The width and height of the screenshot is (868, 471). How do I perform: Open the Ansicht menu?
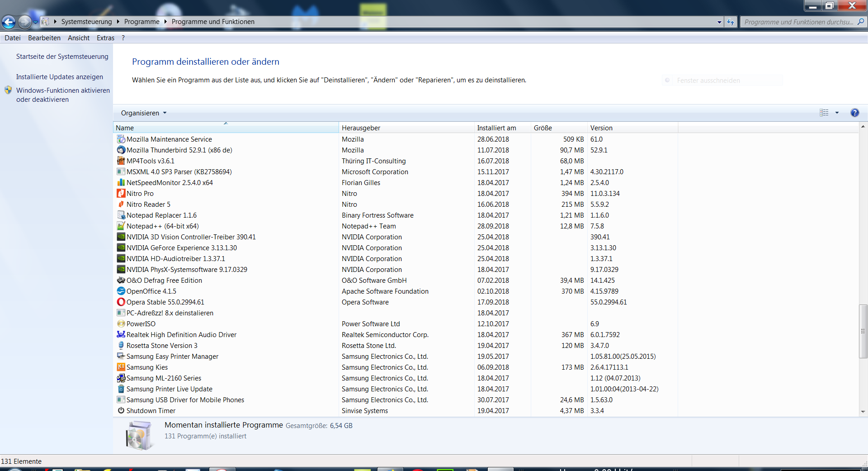point(79,38)
